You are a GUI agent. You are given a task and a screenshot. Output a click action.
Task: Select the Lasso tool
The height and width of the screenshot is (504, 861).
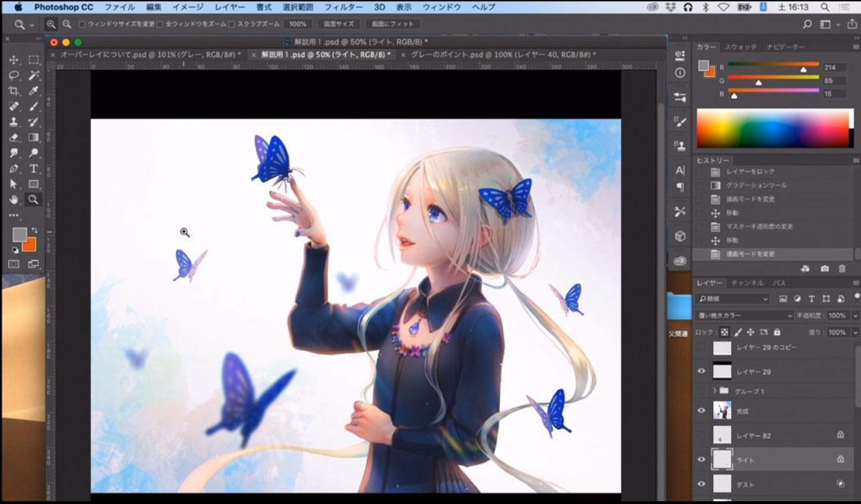coord(14,75)
